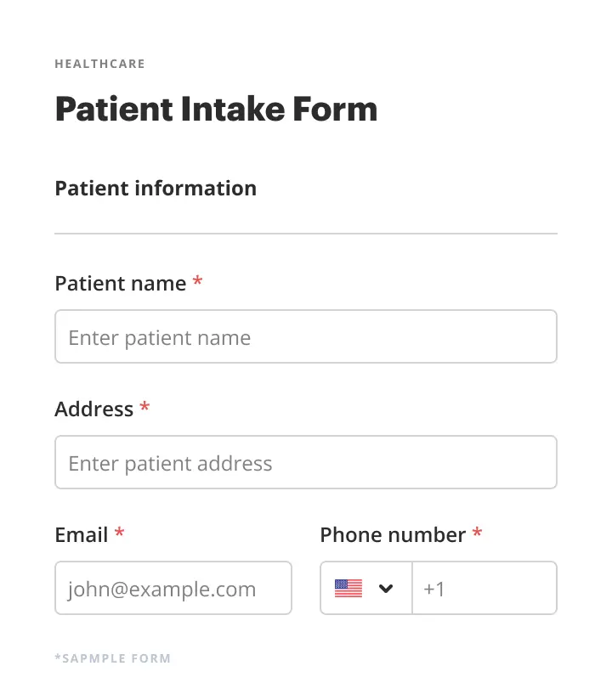Click into the Address input field
The width and height of the screenshot is (612, 700).
(305, 463)
